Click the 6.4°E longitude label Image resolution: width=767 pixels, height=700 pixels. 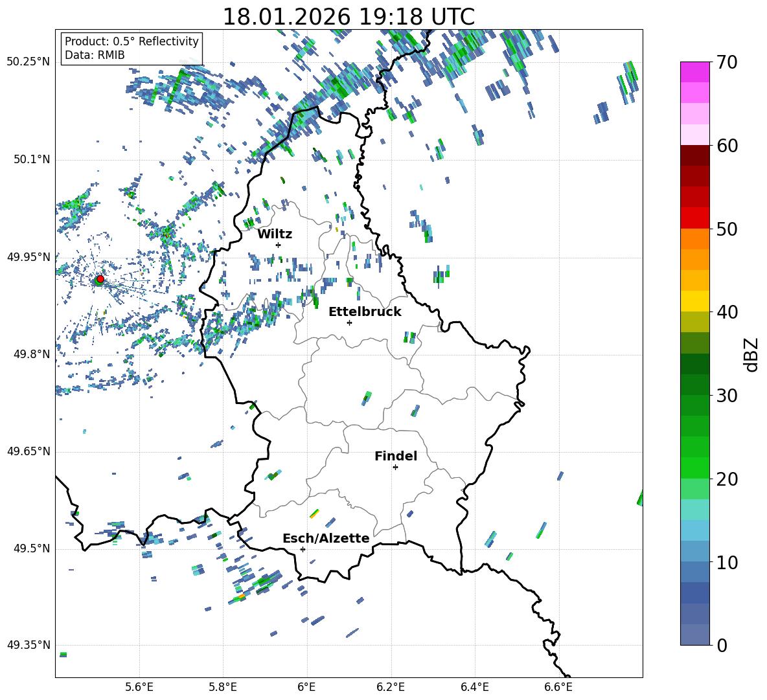[x=475, y=687]
